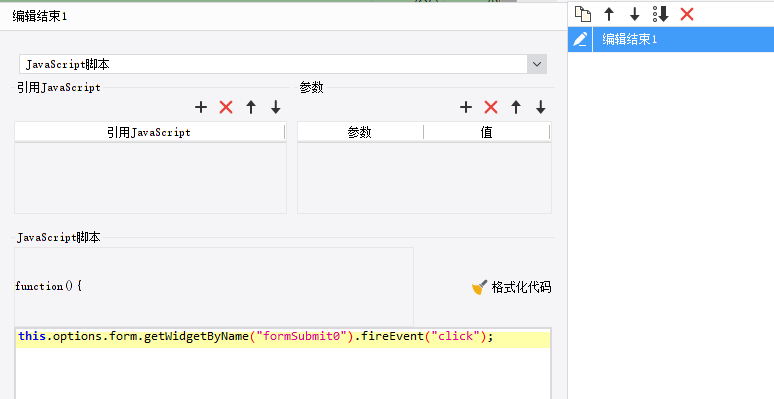Viewport: 774px width, 399px height.
Task: Remove the selected 引用JavaScript entry
Action: [x=226, y=107]
